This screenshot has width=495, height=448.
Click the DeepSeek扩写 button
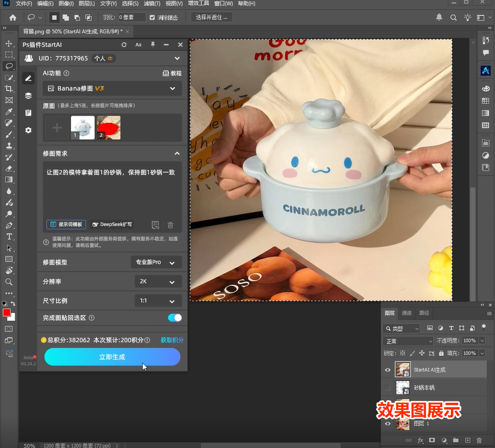point(112,224)
